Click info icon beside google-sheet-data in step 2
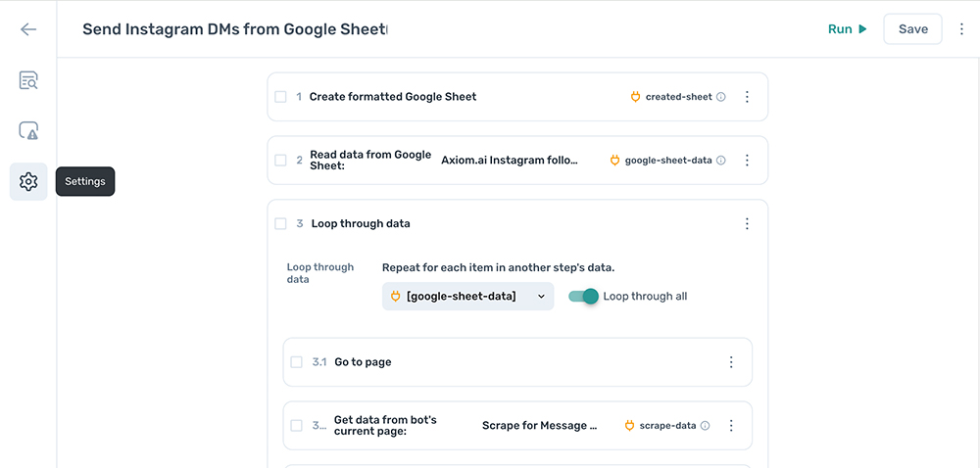980x468 pixels. [720, 161]
